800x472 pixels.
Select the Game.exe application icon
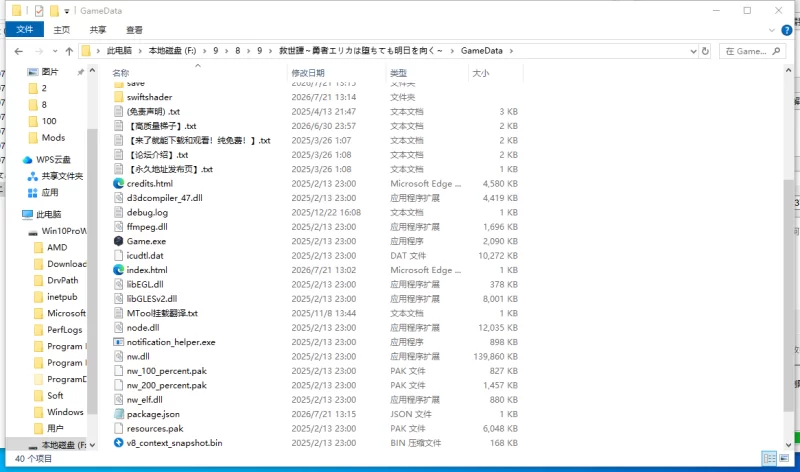click(118, 241)
